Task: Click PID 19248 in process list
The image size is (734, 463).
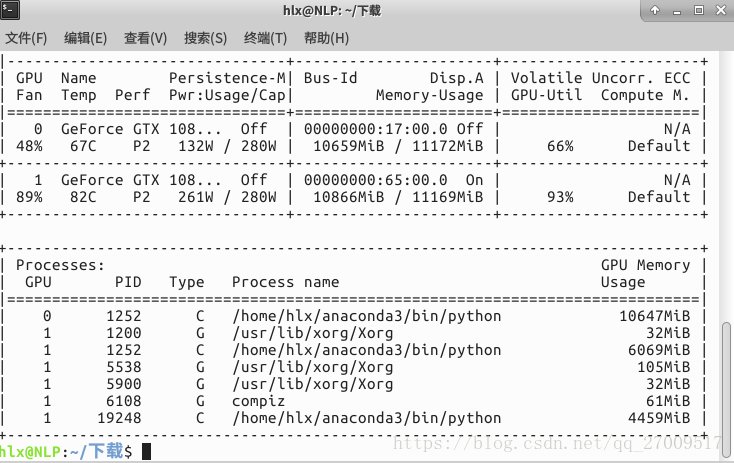Action: pos(119,418)
